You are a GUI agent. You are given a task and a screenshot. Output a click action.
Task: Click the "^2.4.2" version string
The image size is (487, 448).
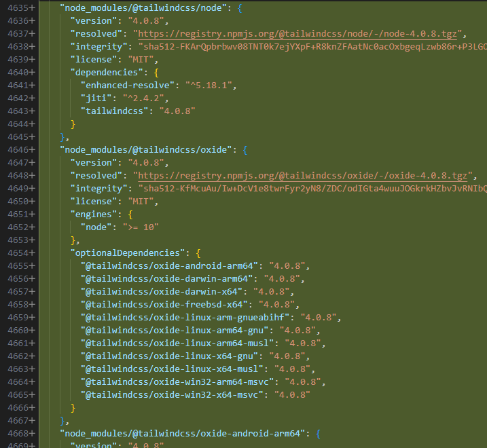pyautogui.click(x=143, y=98)
